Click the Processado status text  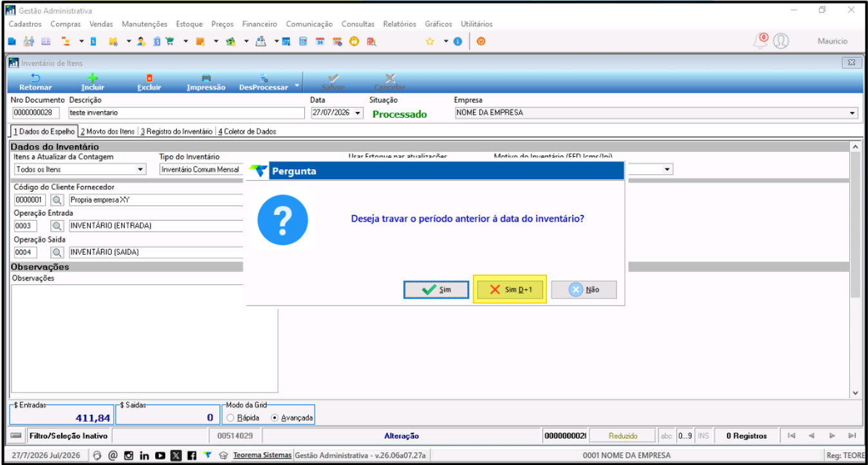(x=400, y=114)
